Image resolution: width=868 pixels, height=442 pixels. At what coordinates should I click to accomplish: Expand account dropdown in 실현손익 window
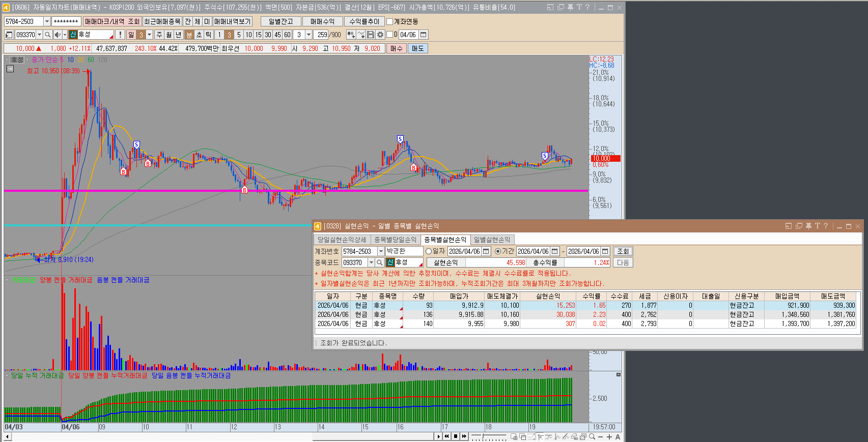click(x=381, y=251)
